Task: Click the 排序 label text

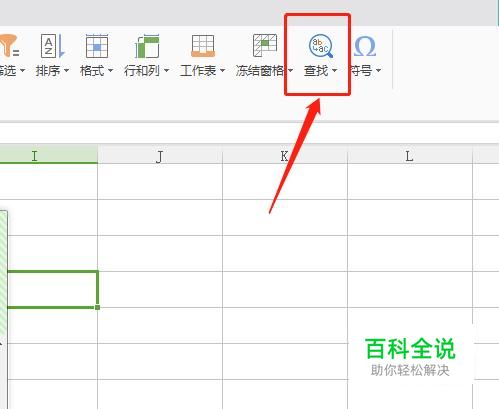Action: pyautogui.click(x=48, y=71)
